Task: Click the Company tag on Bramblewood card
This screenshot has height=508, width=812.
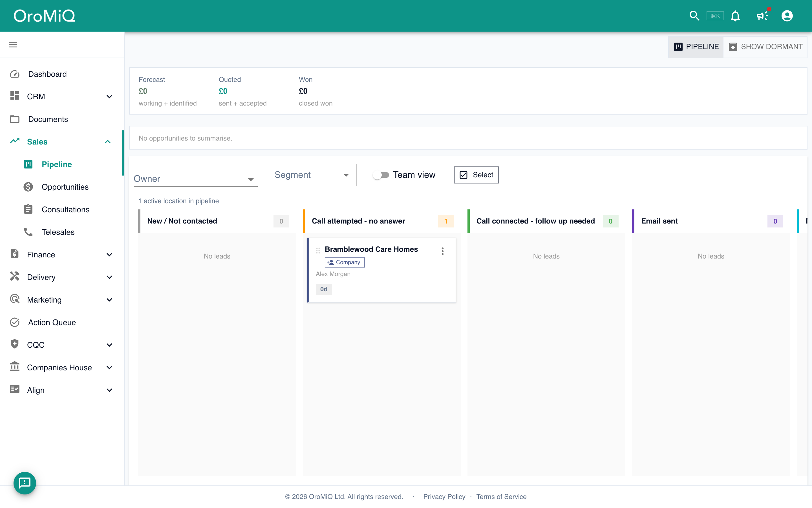Action: [x=344, y=262]
